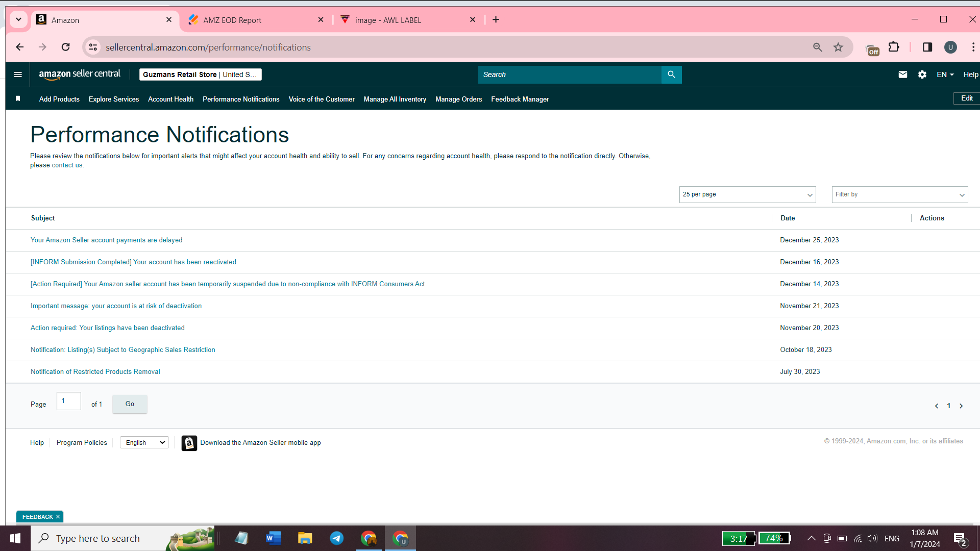Open 'account has been reactivated' notification
Image resolution: width=980 pixels, height=551 pixels.
tap(133, 262)
